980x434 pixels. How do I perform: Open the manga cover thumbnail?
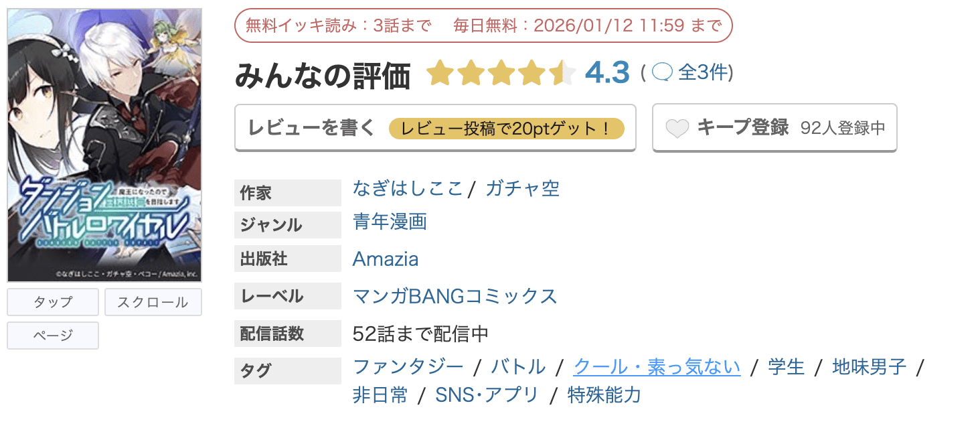104,145
